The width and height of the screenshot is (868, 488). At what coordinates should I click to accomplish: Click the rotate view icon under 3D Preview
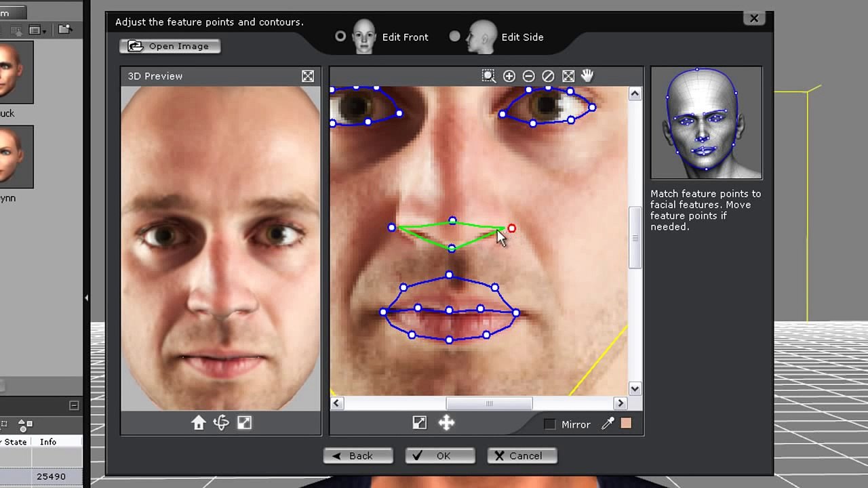[221, 423]
